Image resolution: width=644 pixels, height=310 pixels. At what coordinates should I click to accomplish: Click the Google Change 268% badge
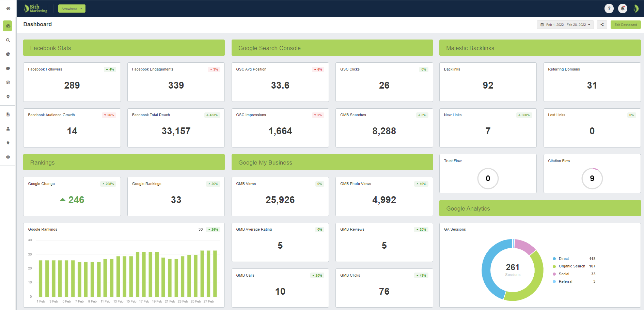coord(108,184)
